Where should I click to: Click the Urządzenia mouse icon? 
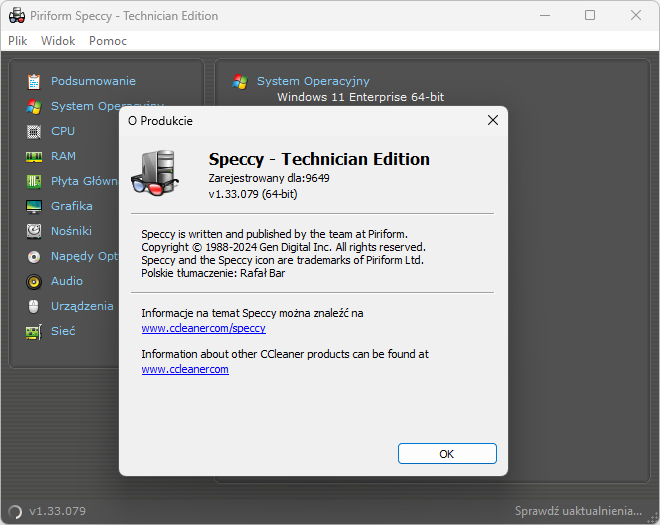[34, 306]
